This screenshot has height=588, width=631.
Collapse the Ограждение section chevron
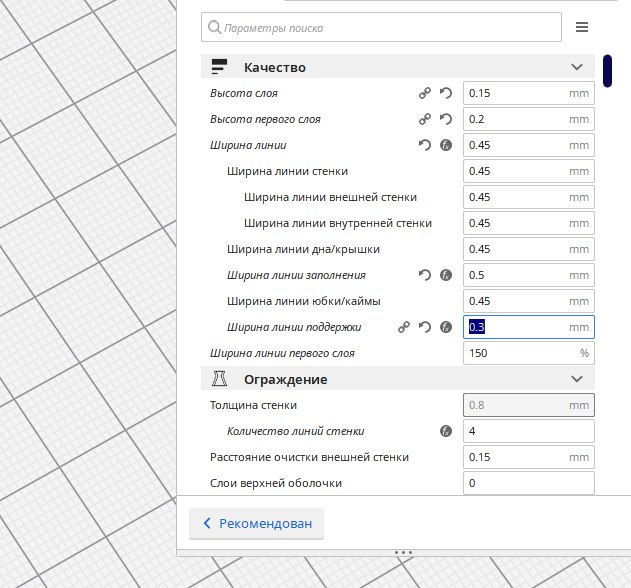pyautogui.click(x=577, y=379)
